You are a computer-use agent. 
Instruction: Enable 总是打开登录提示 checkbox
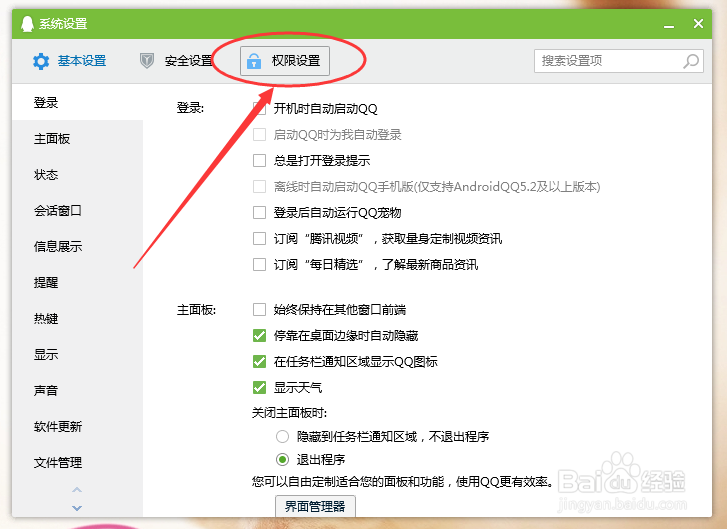tap(259, 160)
